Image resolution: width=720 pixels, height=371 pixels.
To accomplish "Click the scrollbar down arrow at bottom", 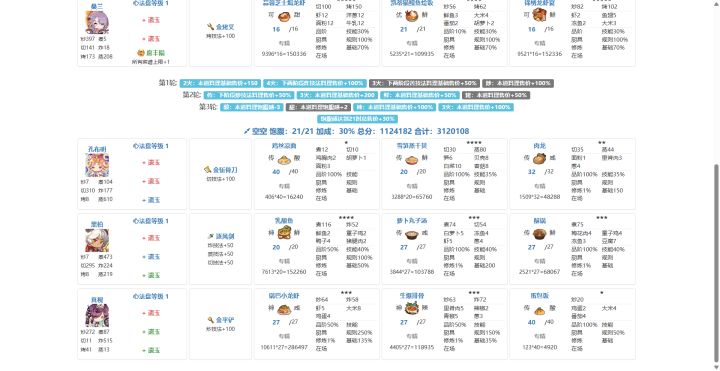I will (x=716, y=367).
